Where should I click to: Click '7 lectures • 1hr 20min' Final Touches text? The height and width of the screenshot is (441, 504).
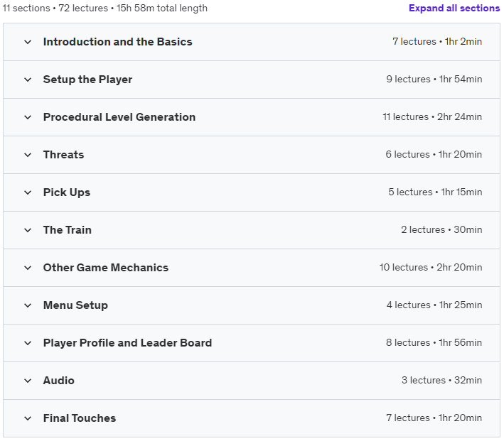tap(434, 418)
